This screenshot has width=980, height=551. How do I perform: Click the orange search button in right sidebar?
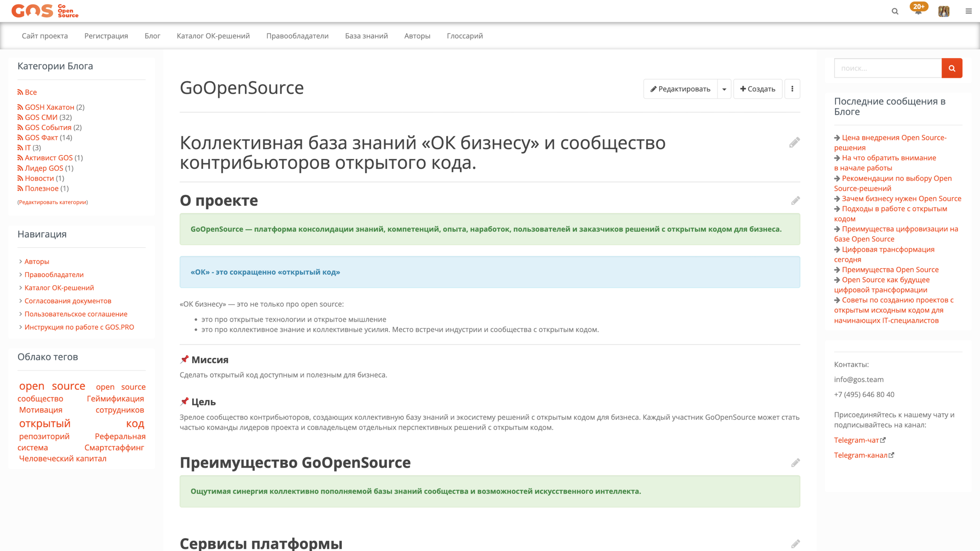coord(952,68)
